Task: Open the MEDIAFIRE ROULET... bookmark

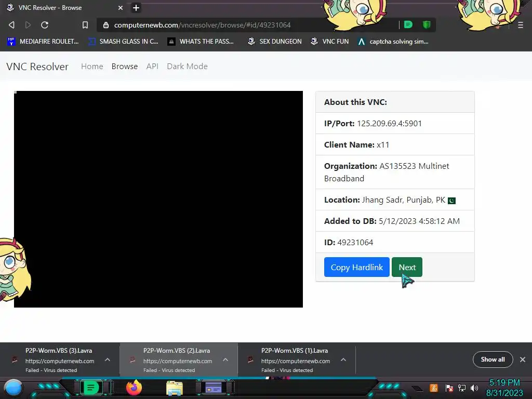Action: (43, 42)
